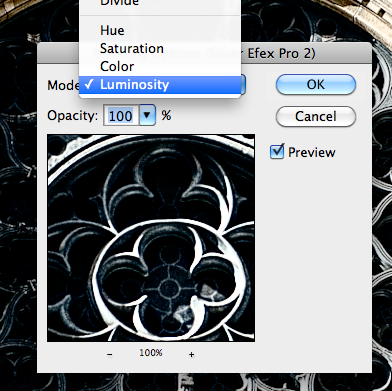Toggle the Preview checkbox
Viewport: 392px width, 391px height.
tap(277, 152)
